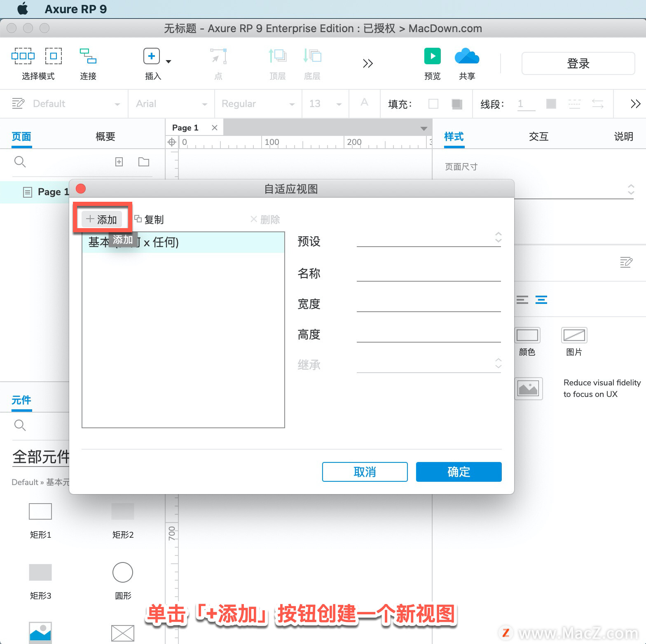The height and width of the screenshot is (644, 646).
Task: Open the Default widget style dropdown
Action: click(76, 104)
